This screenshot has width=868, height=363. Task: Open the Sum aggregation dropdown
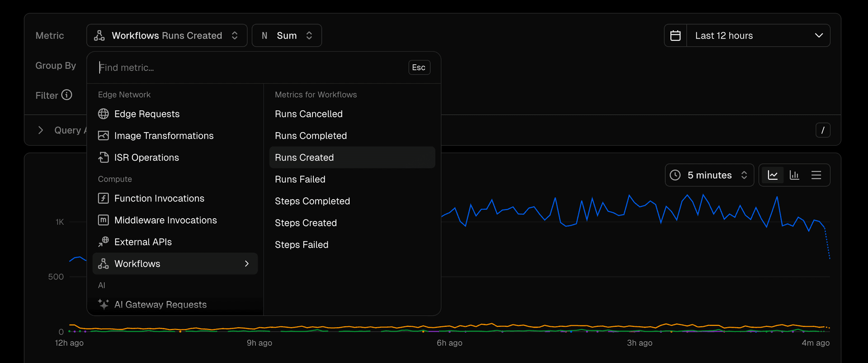[287, 36]
